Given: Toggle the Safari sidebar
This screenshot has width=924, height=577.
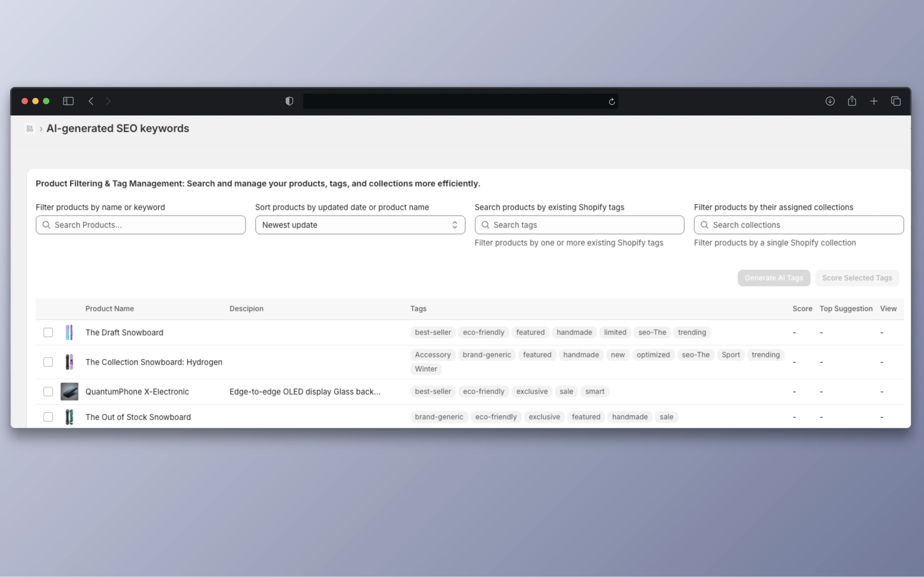Looking at the screenshot, I should pos(68,101).
